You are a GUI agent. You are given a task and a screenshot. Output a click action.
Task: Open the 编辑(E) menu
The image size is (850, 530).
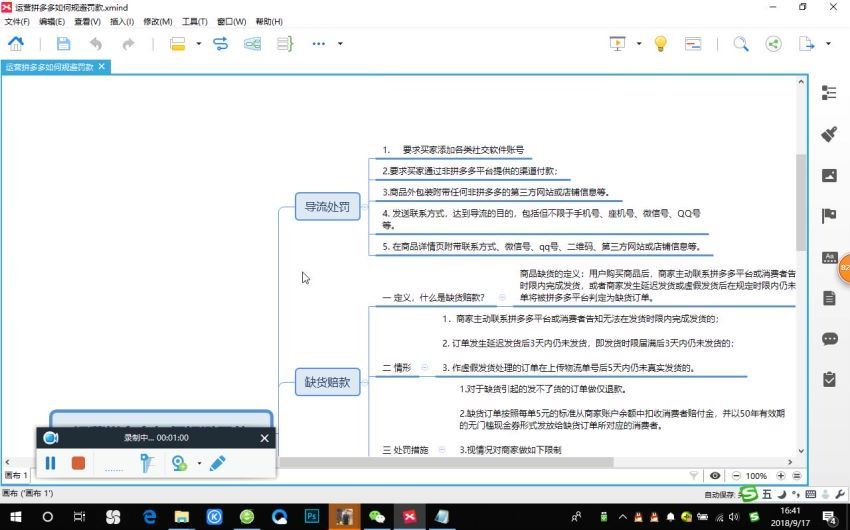(x=52, y=22)
